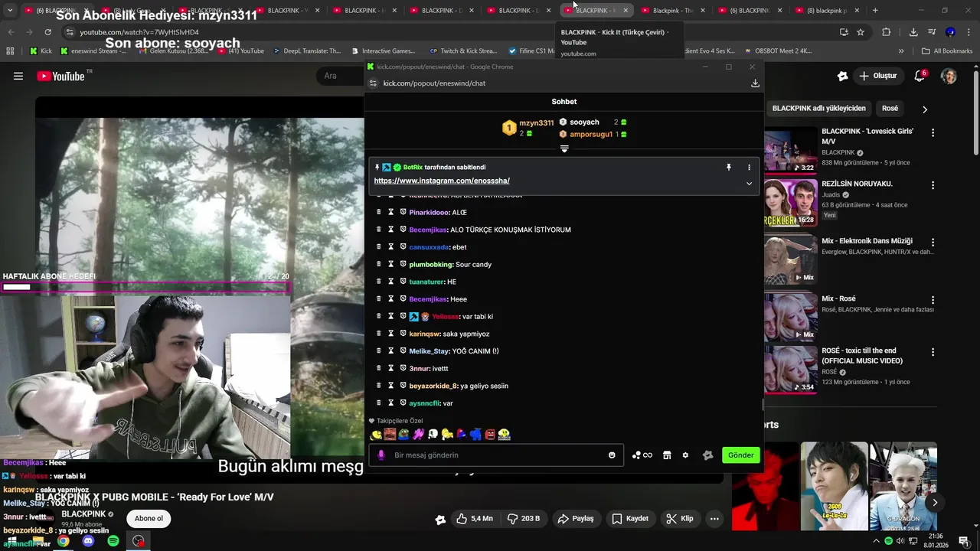Image resolution: width=980 pixels, height=551 pixels.
Task: Open options for REZİLSİN NORUYAKU video
Action: pos(933,185)
